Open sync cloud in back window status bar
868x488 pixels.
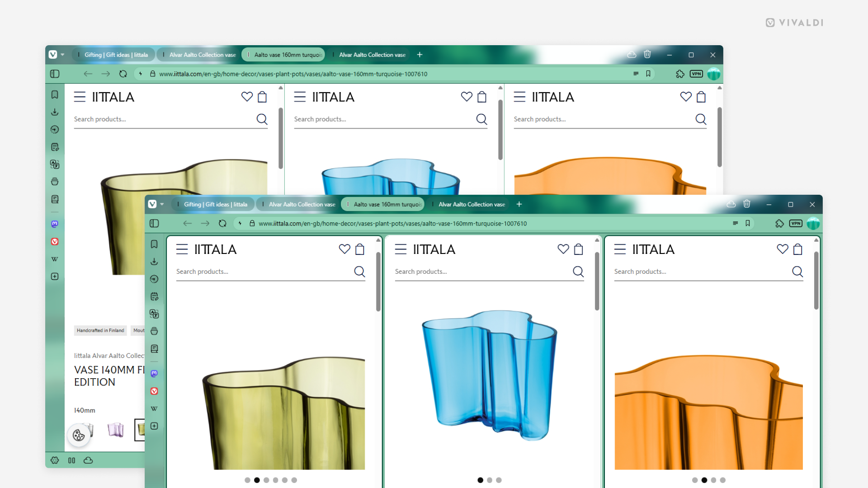[x=88, y=460]
